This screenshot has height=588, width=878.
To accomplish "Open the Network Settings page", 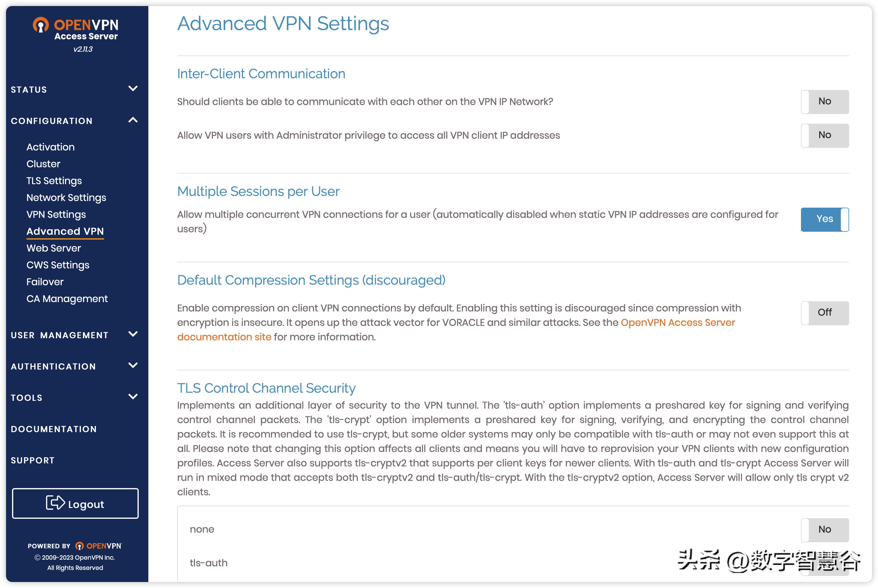I will click(66, 197).
